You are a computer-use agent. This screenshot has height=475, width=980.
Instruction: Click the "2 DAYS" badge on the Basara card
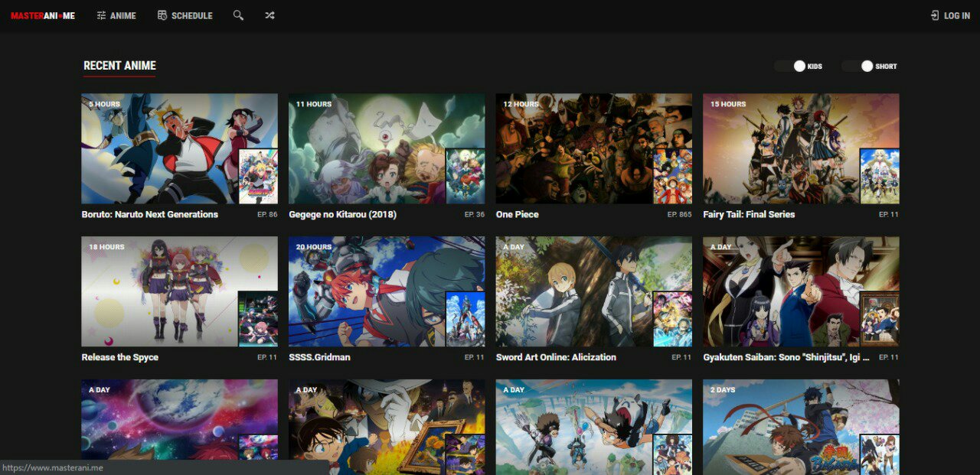pyautogui.click(x=723, y=390)
